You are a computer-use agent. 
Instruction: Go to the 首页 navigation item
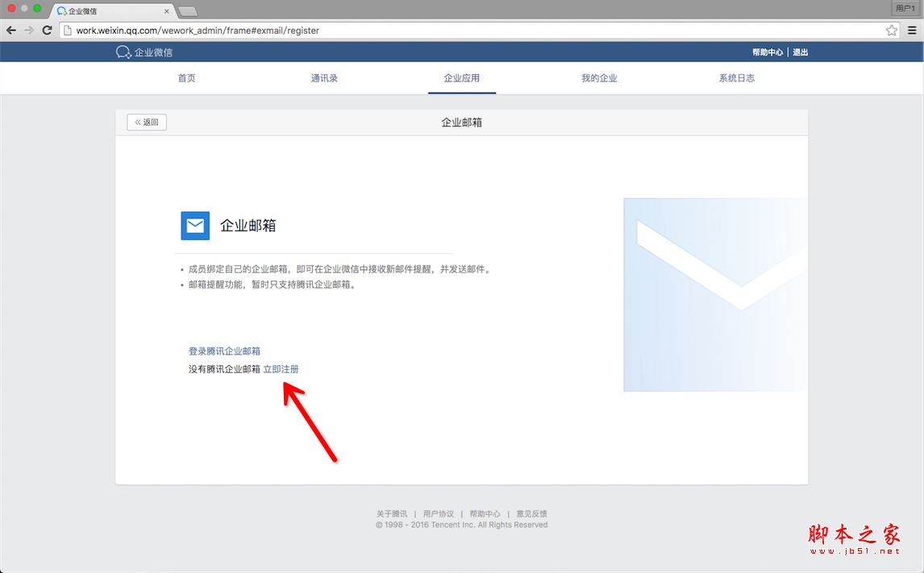pos(186,78)
